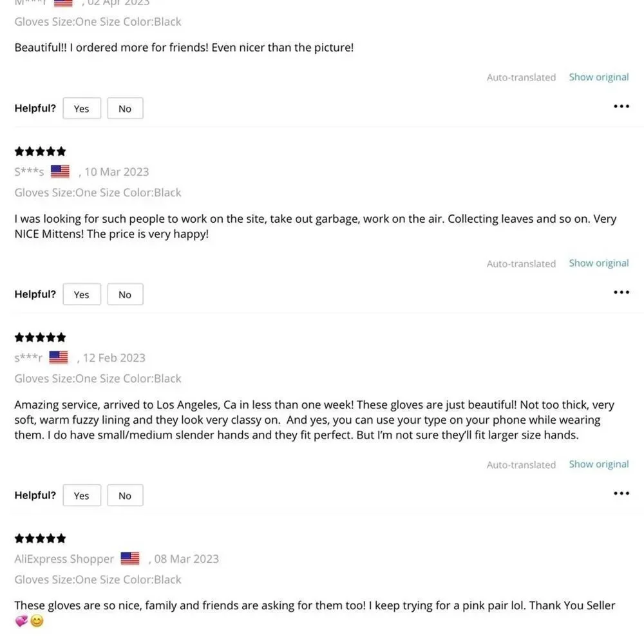Click the US flag next to S***s
644x644 pixels.
(x=60, y=171)
